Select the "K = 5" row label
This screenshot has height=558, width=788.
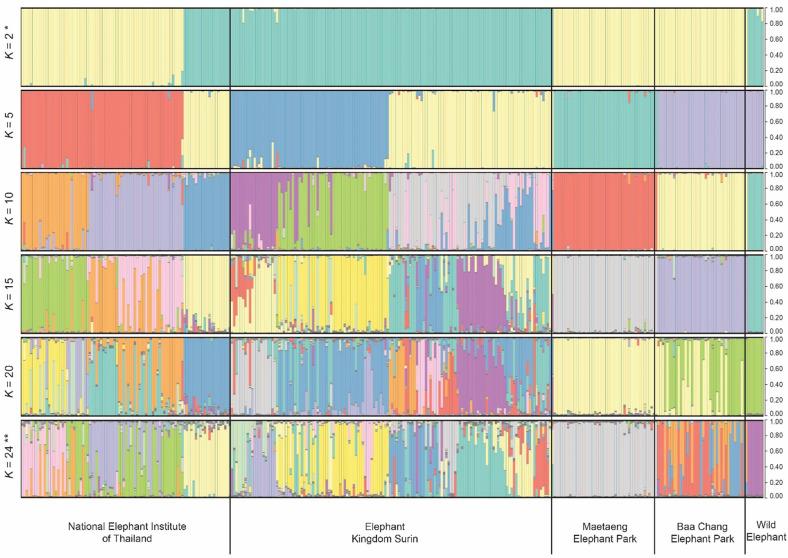[x=10, y=129]
